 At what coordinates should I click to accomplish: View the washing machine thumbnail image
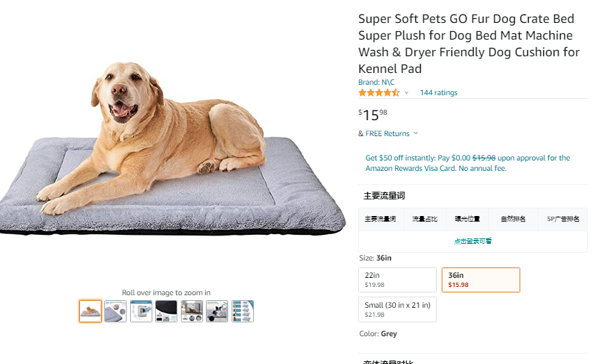141,311
